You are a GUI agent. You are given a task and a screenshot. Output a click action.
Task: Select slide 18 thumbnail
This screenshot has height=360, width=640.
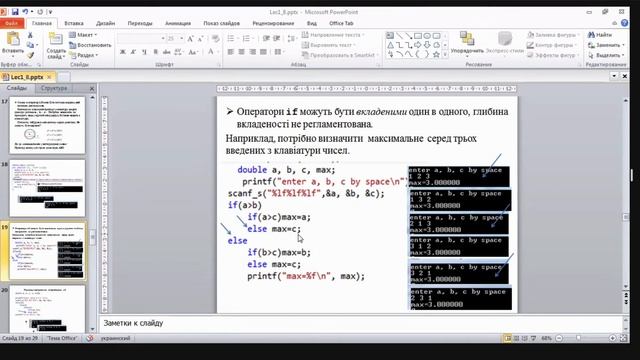[47, 188]
